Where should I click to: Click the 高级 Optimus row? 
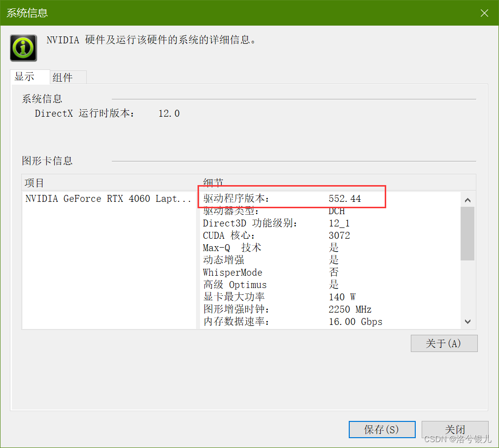[331, 285]
